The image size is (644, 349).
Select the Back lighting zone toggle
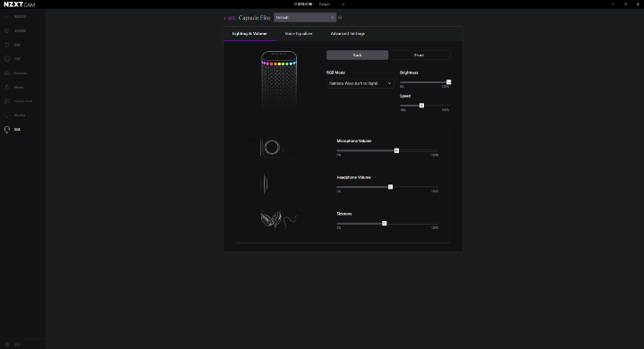click(357, 55)
